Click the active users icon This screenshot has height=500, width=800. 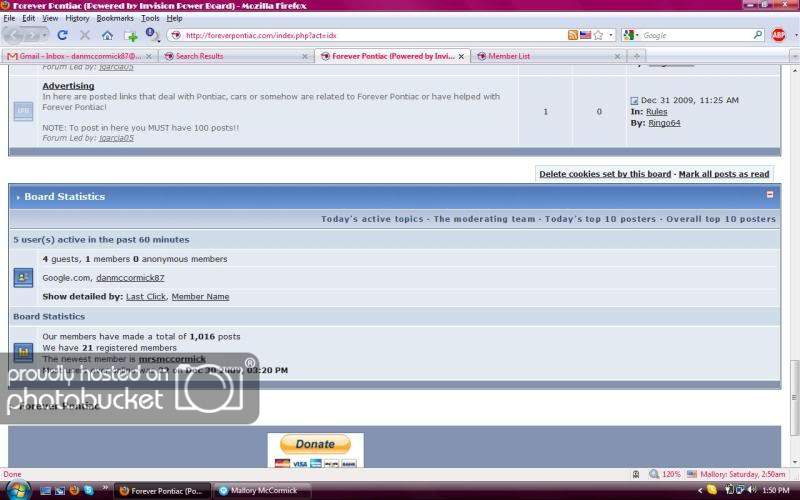23,278
